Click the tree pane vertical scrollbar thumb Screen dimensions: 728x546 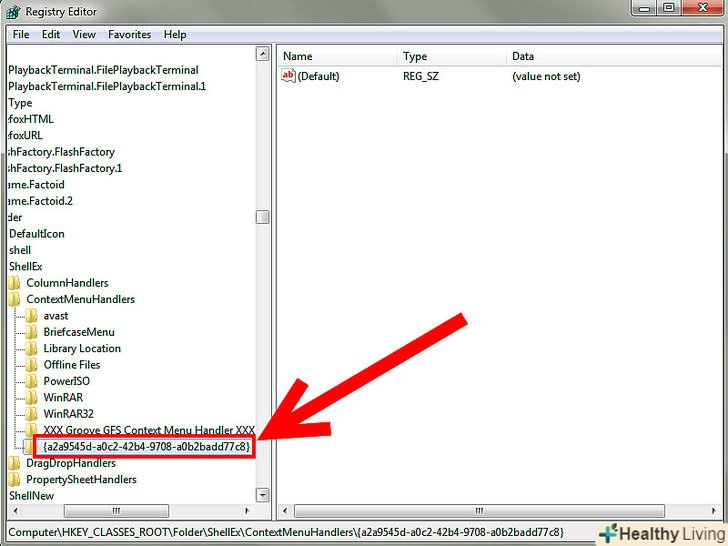coord(263,217)
